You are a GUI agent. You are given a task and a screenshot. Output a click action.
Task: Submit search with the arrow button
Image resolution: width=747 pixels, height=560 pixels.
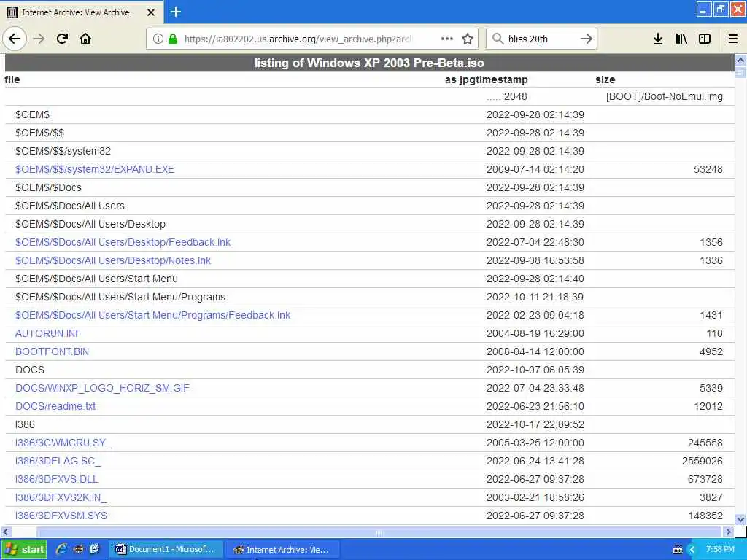tap(587, 39)
